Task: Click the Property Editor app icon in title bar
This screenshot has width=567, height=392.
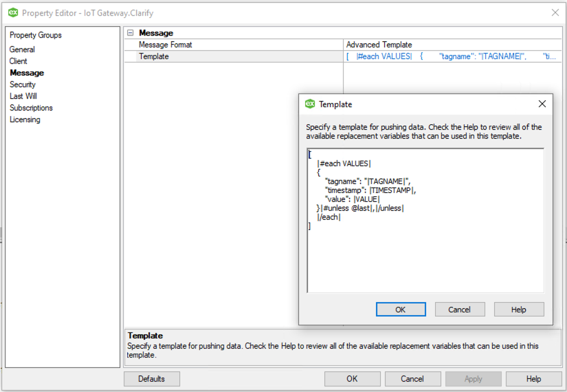Action: pyautogui.click(x=13, y=12)
